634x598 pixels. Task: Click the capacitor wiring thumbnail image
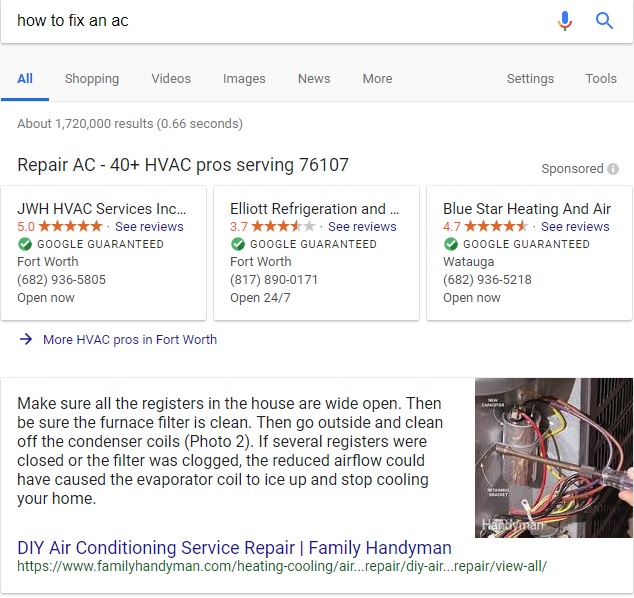554,458
